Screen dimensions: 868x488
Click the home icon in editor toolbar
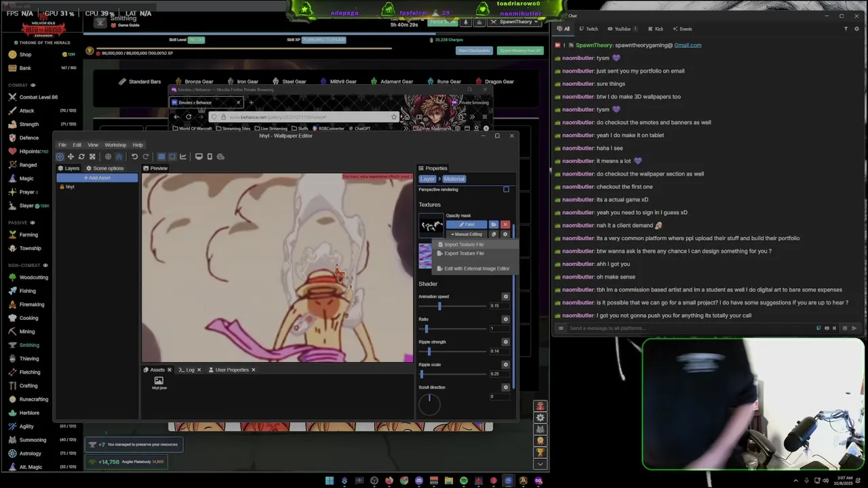click(x=119, y=157)
